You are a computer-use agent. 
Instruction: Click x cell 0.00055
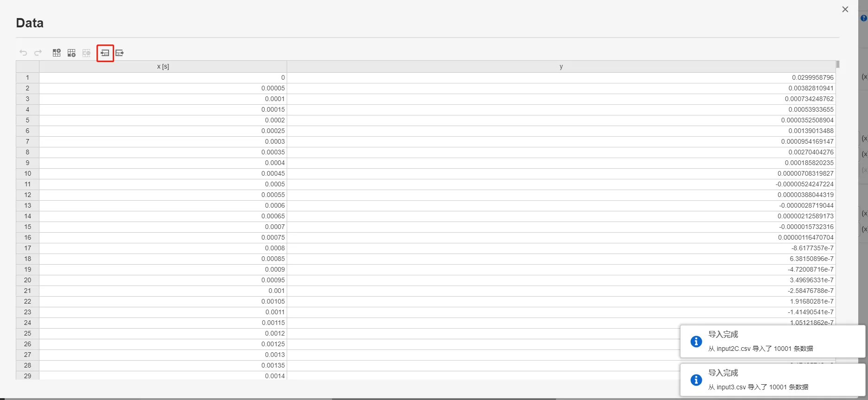[163, 195]
